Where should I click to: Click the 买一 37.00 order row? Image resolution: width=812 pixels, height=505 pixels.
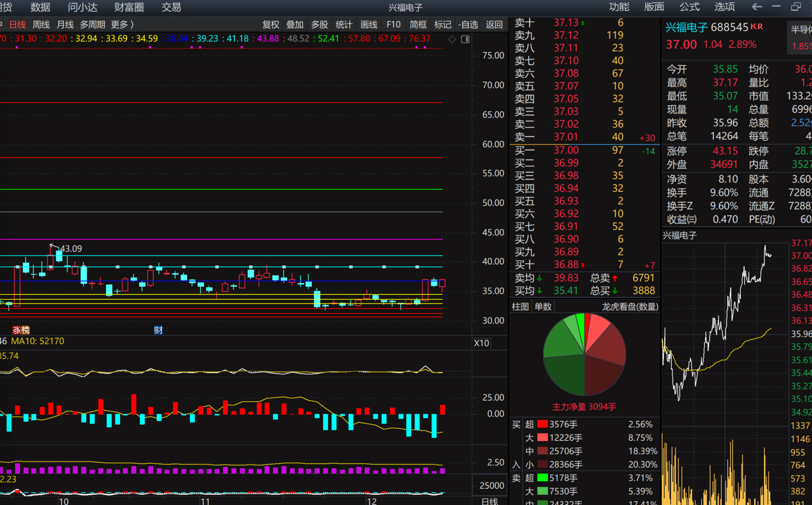[x=584, y=151]
